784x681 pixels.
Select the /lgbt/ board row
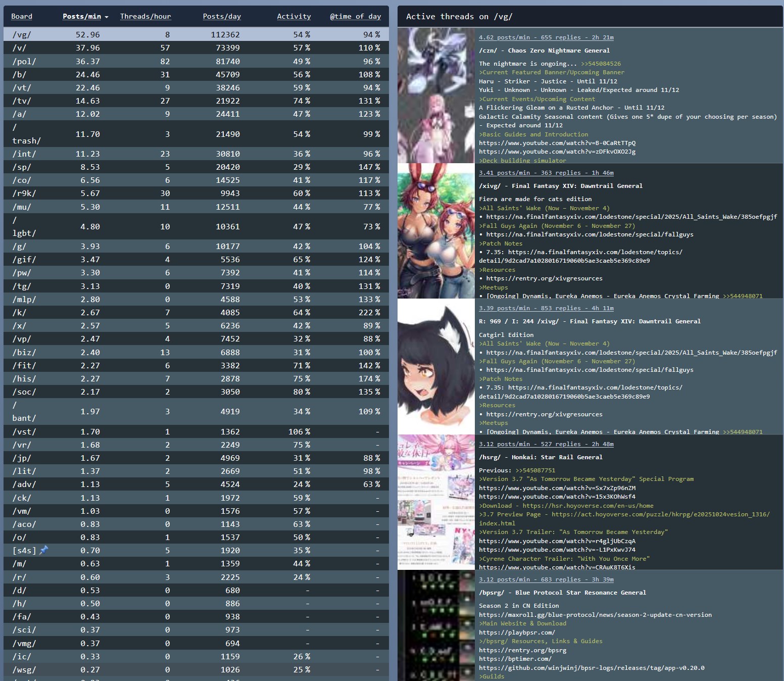196,226
